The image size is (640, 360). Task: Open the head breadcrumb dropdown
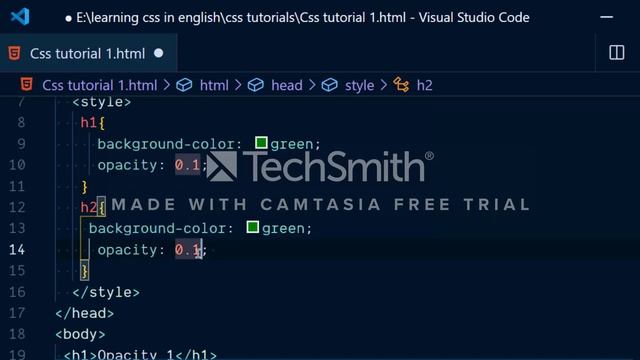click(x=287, y=85)
